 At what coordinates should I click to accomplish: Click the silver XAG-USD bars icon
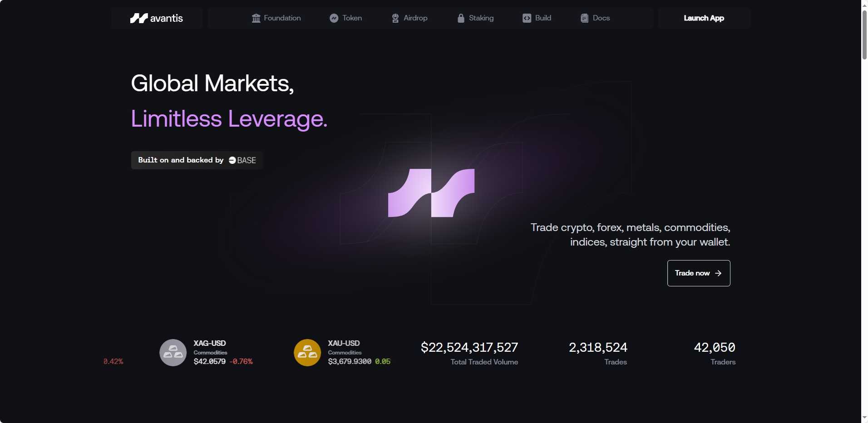tap(173, 353)
